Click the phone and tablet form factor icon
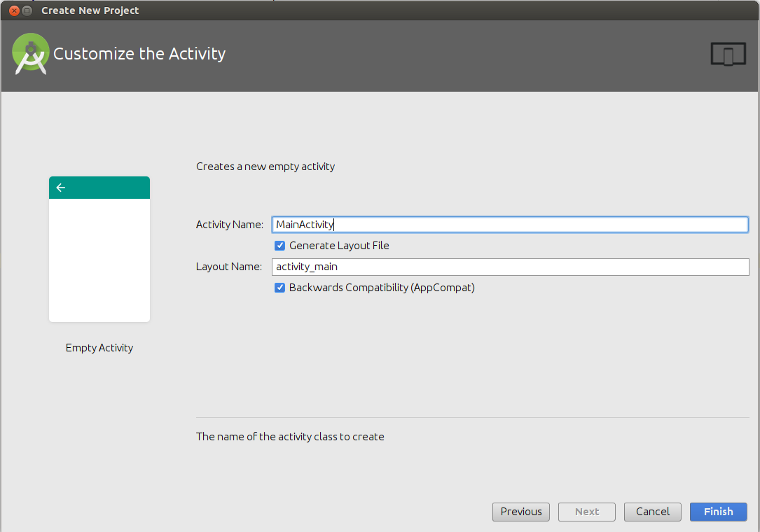The width and height of the screenshot is (760, 532). pyautogui.click(x=728, y=55)
